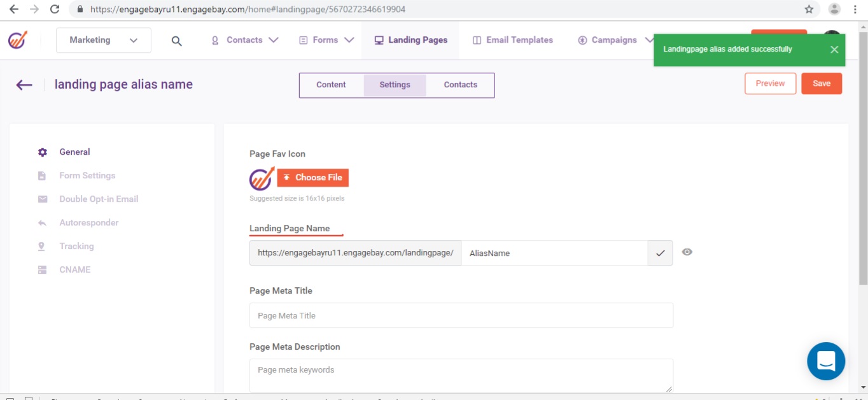Click the back arrow beside page title
This screenshot has width=868, height=400.
tap(24, 85)
